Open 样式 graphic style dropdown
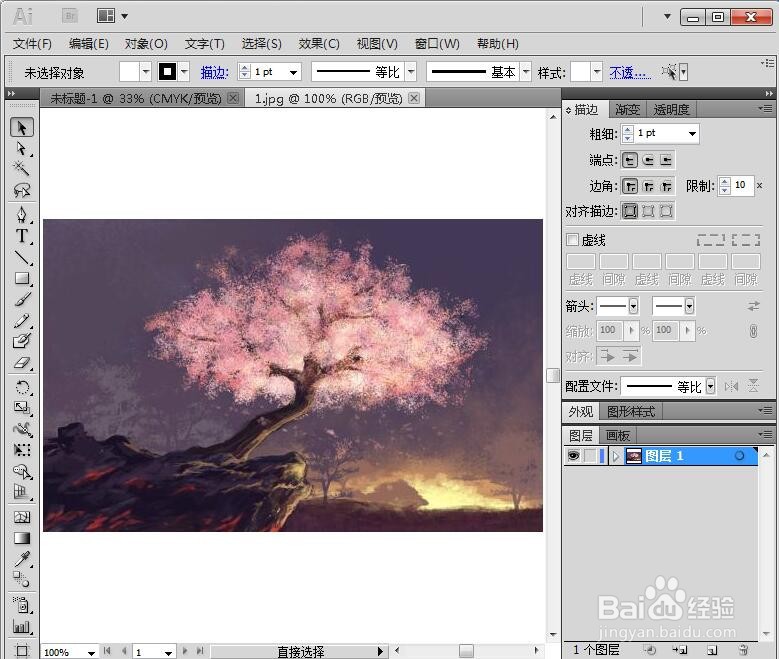779x659 pixels. pos(597,72)
